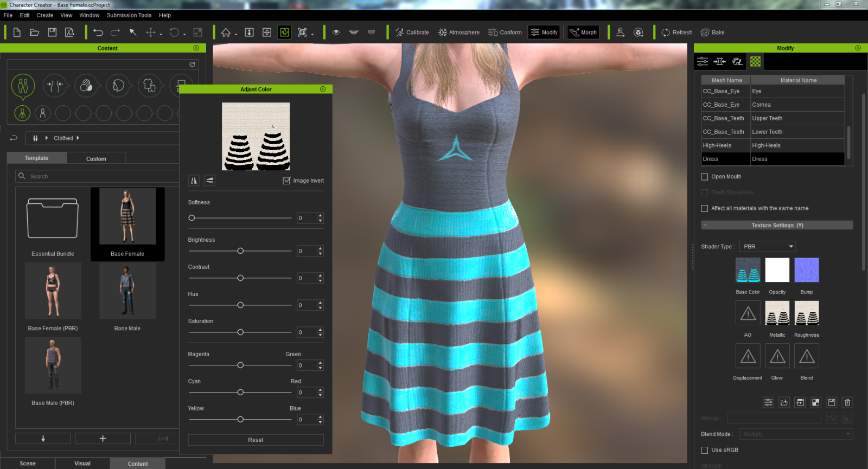Increase the Softness value stepper
The width and height of the screenshot is (868, 469).
coord(320,216)
